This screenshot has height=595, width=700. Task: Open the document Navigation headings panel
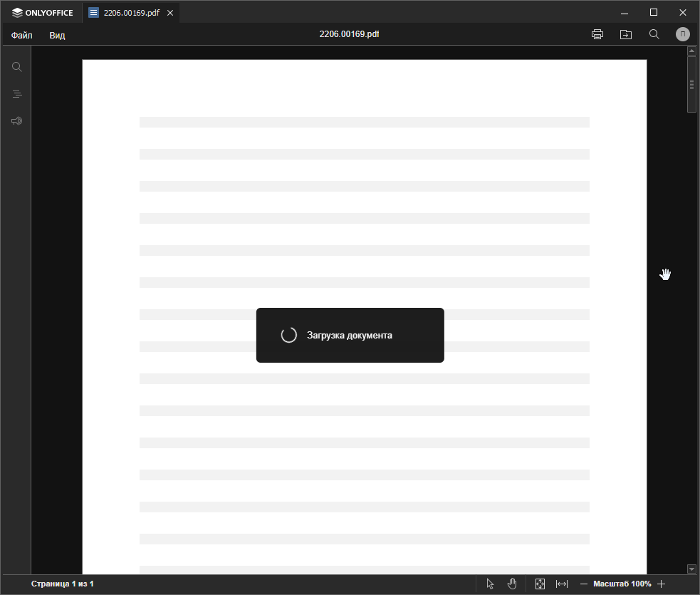(16, 93)
